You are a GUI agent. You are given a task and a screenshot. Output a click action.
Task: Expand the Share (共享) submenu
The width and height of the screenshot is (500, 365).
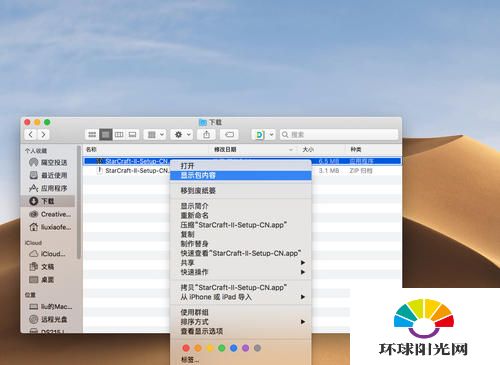(x=241, y=263)
